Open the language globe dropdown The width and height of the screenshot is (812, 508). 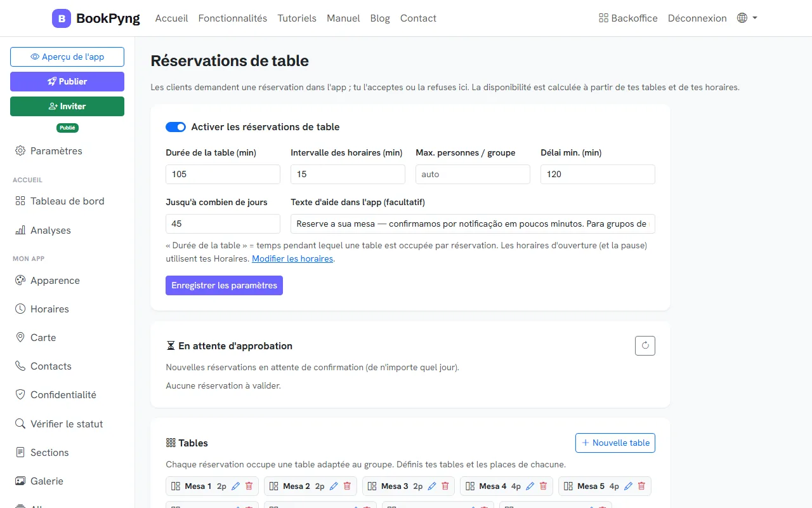pos(747,18)
